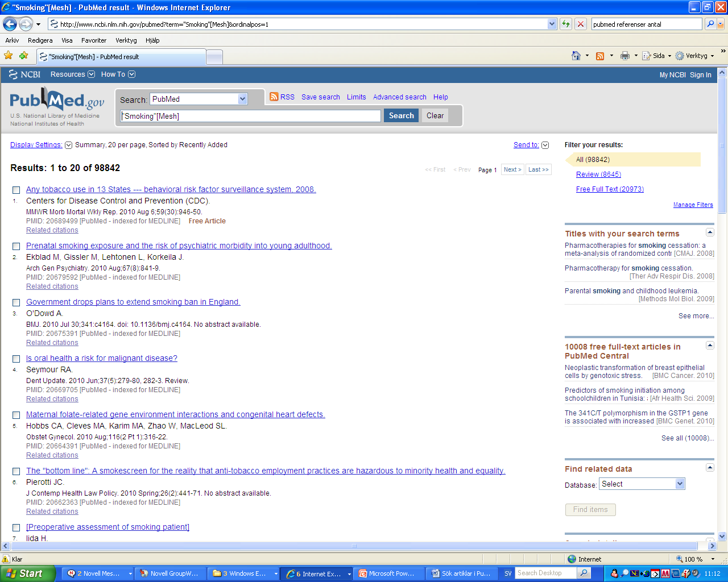This screenshot has height=582, width=728.
Task: Collapse the Titles with your search terms panel
Action: pyautogui.click(x=710, y=232)
